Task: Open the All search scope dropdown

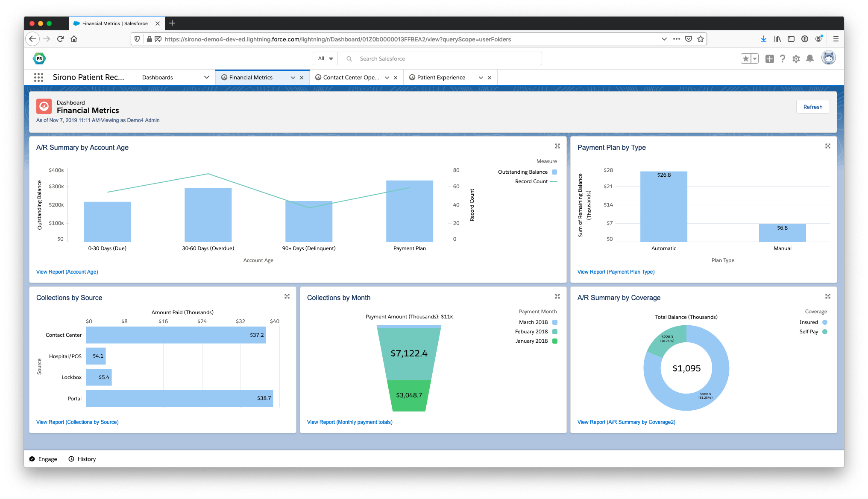Action: [x=325, y=58]
